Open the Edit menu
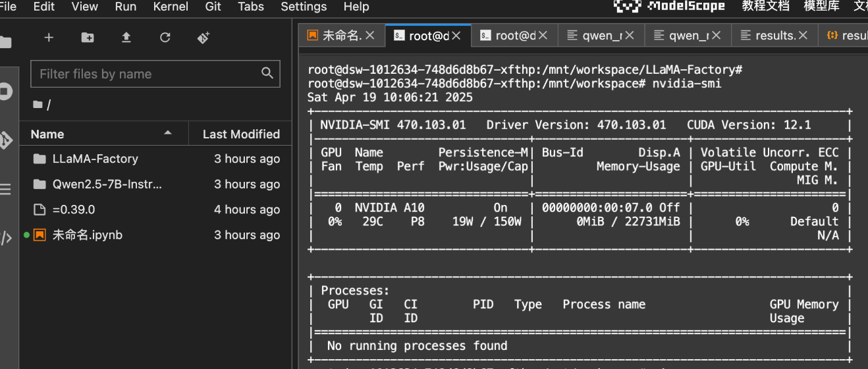868x369 pixels. point(44,7)
